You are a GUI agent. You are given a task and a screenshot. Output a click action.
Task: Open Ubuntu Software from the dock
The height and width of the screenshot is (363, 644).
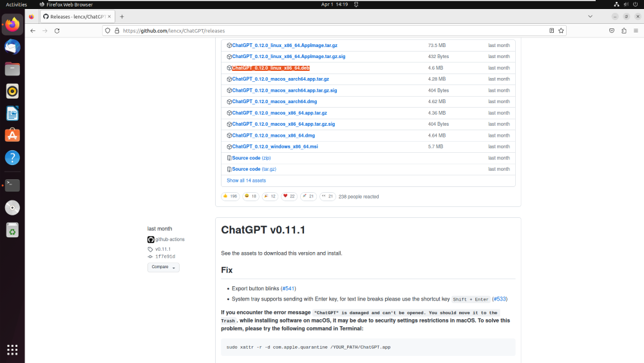point(12,135)
